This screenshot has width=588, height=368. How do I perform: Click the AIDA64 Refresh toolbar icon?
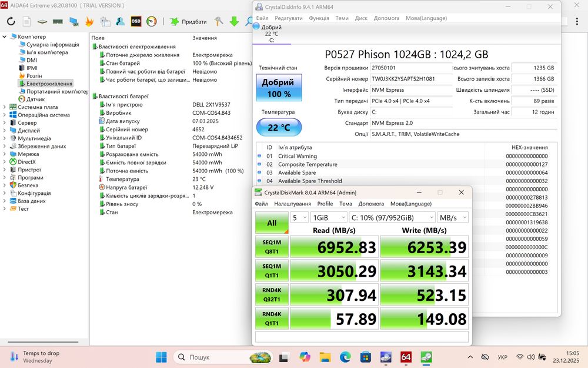[x=11, y=21]
